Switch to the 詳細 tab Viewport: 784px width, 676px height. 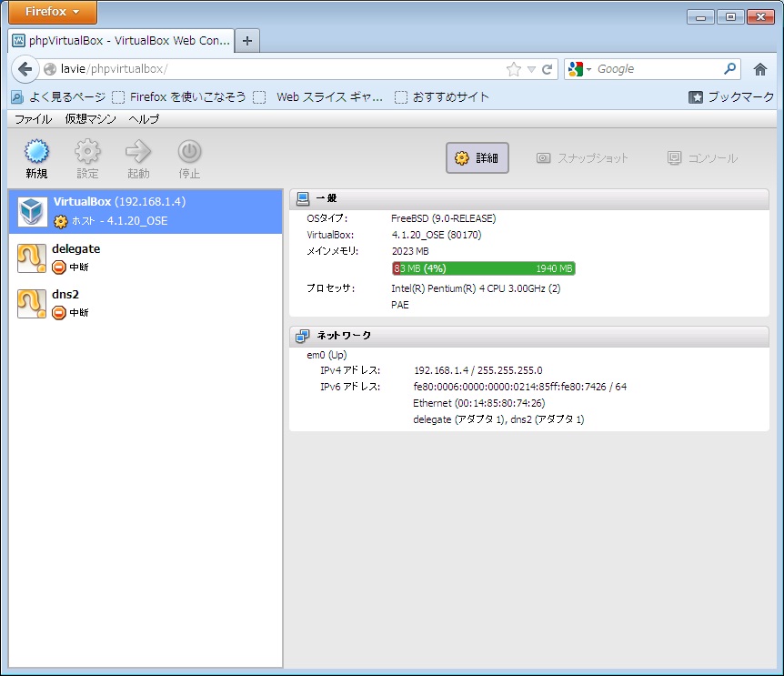[x=477, y=158]
